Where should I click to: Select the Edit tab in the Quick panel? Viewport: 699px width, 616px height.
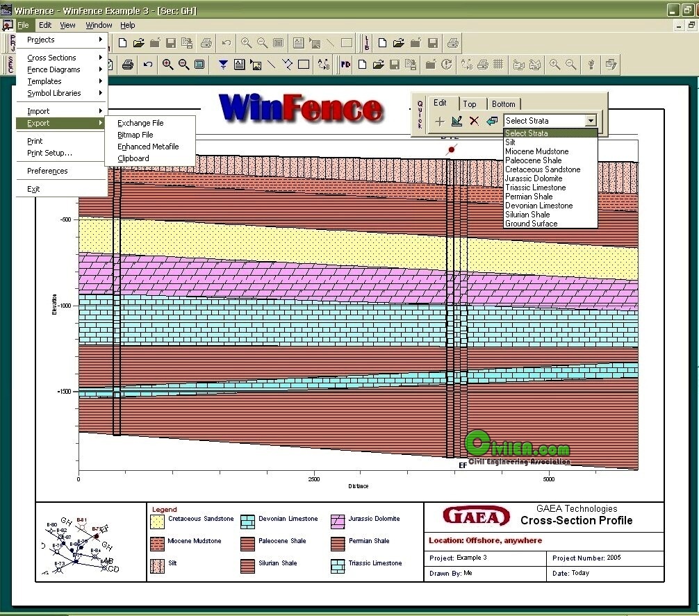pyautogui.click(x=440, y=103)
